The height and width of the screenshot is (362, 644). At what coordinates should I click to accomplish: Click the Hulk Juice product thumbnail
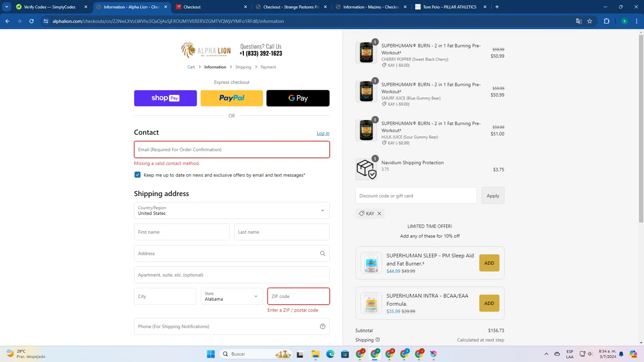click(366, 130)
